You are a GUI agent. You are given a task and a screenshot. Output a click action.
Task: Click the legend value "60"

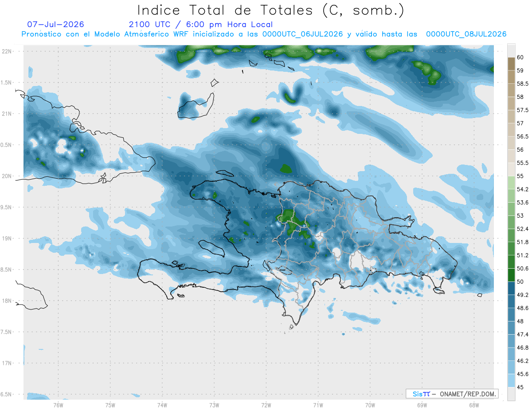click(x=520, y=57)
